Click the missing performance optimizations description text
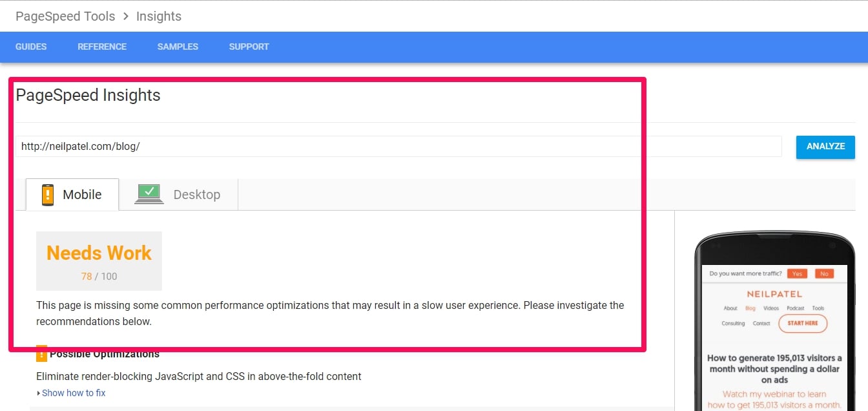This screenshot has height=411, width=868. [x=330, y=313]
